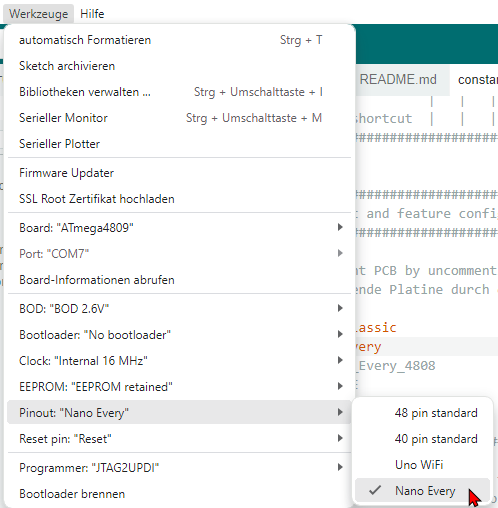Select checked Nano Every pinout
Viewport: 498px width, 508px height.
pyautogui.click(x=422, y=491)
